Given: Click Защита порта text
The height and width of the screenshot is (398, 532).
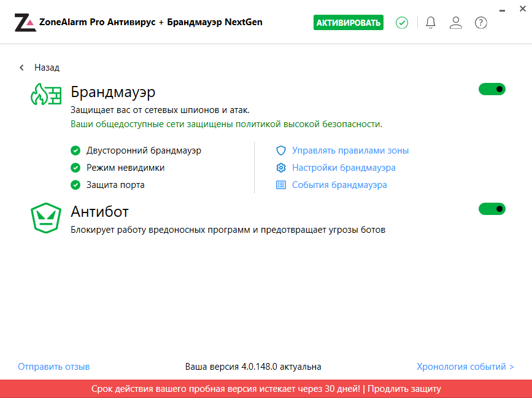Looking at the screenshot, I should 115,185.
